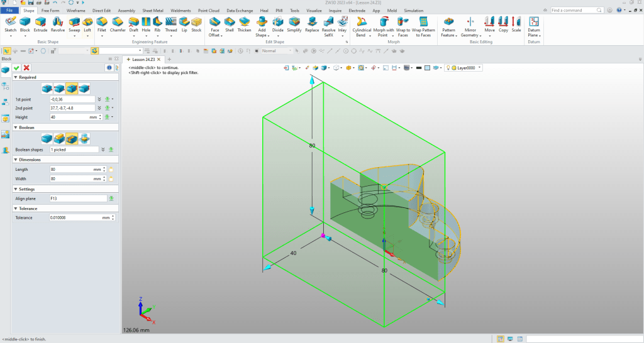Toggle the Boolean base shape option

pos(47,138)
